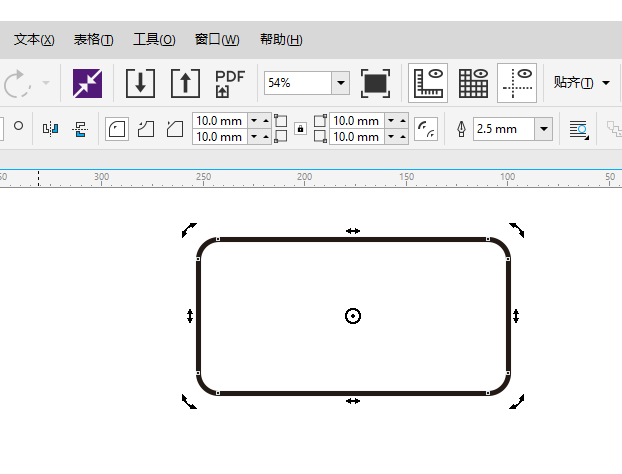Toggle the show grid button
622x474 pixels.
[473, 83]
